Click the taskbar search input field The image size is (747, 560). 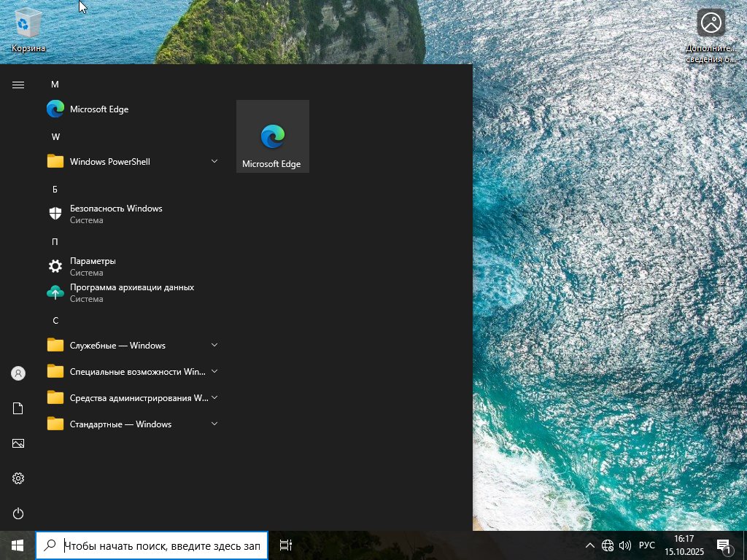[161, 545]
